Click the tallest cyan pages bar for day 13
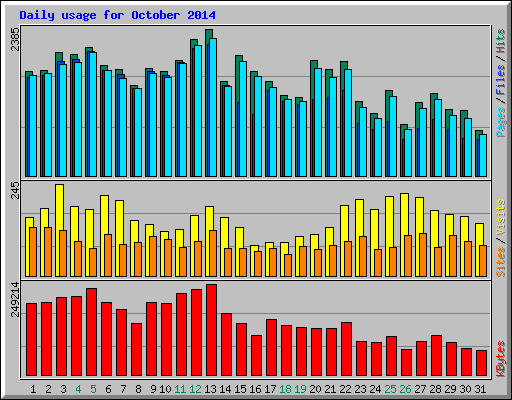The image size is (512, 400). tap(213, 107)
